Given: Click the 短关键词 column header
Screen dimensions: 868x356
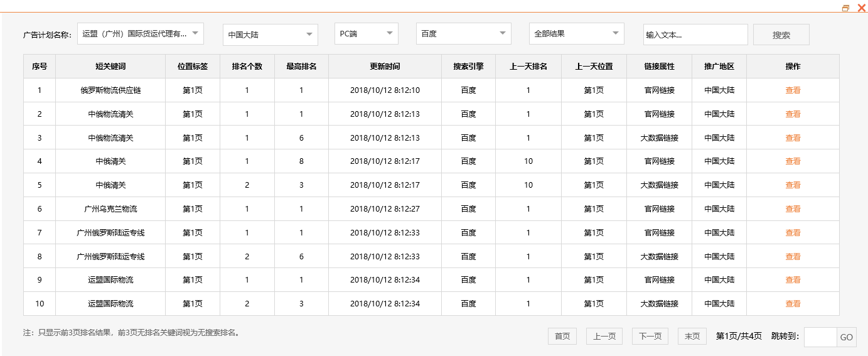Looking at the screenshot, I should tap(110, 67).
